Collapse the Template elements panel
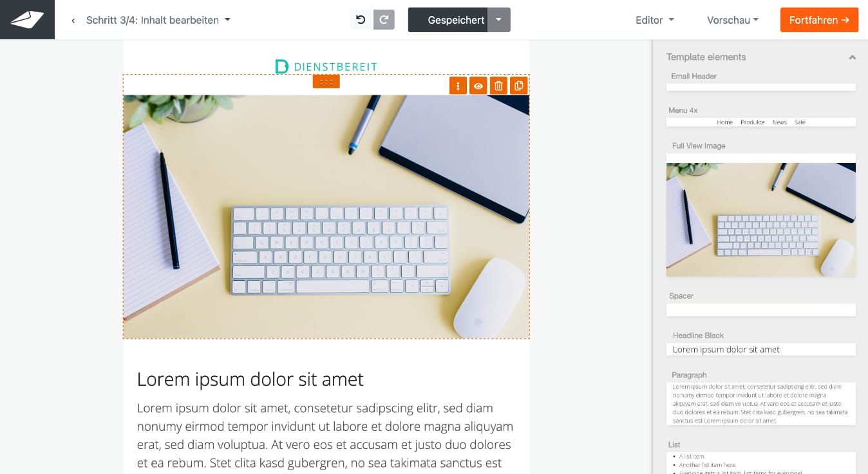Screen dimensions: 868x474 852,57
